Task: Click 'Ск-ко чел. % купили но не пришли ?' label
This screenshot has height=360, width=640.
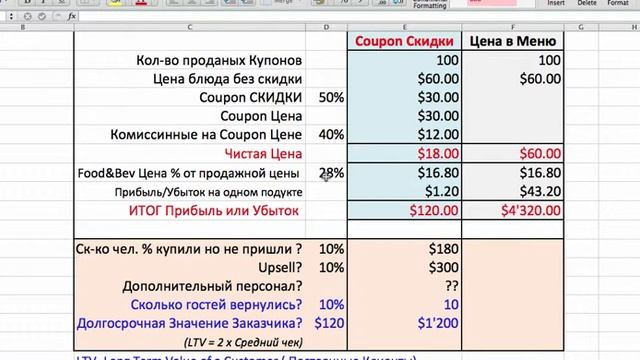Action: 189,249
